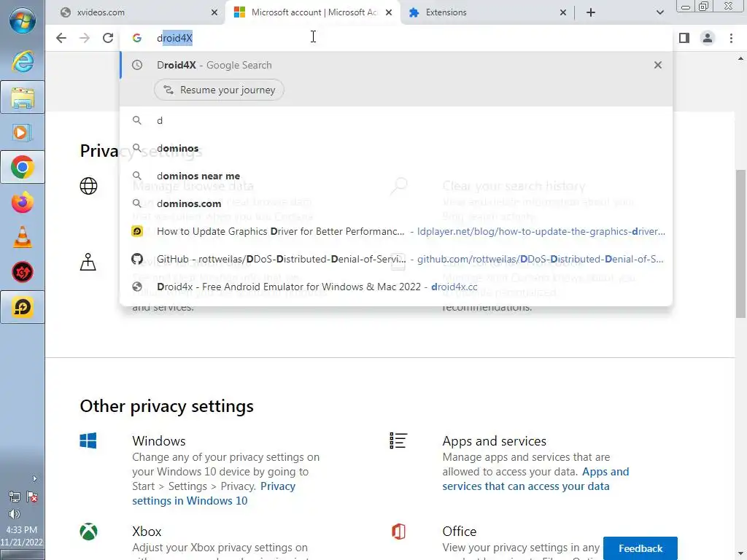The image size is (747, 560).
Task: Close the xvideos.com tab
Action: point(214,12)
